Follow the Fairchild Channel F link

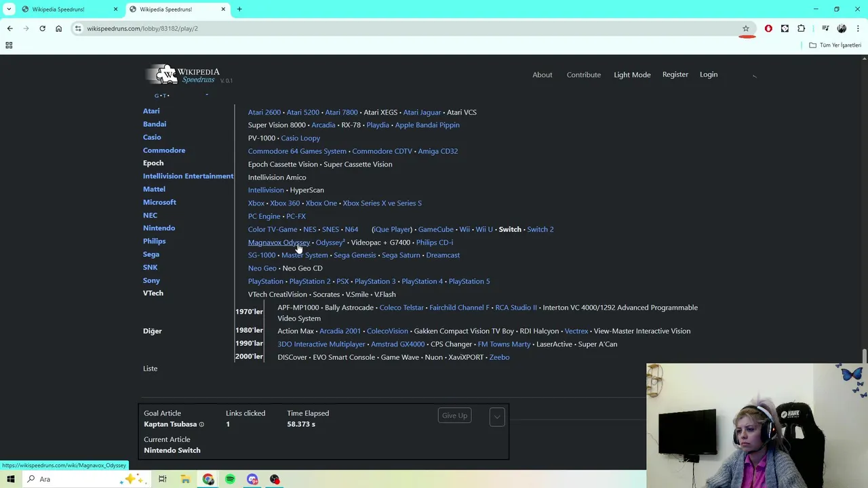coord(459,308)
